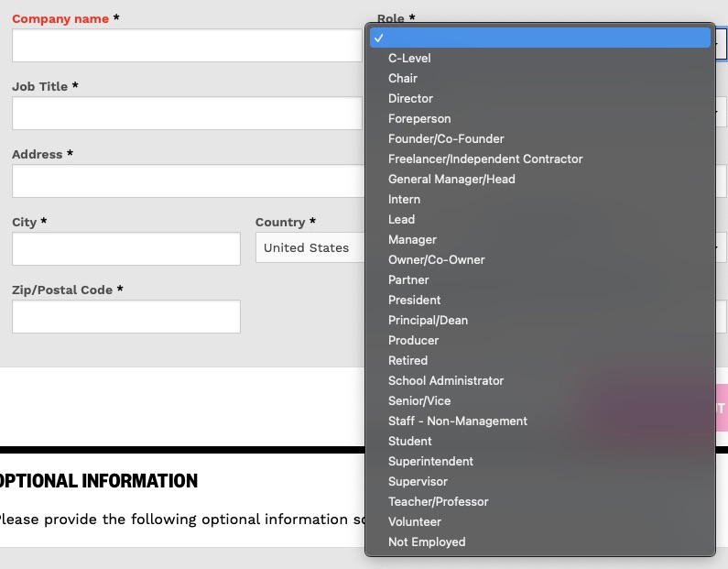
Task: Select Not Employed option
Action: [427, 542]
